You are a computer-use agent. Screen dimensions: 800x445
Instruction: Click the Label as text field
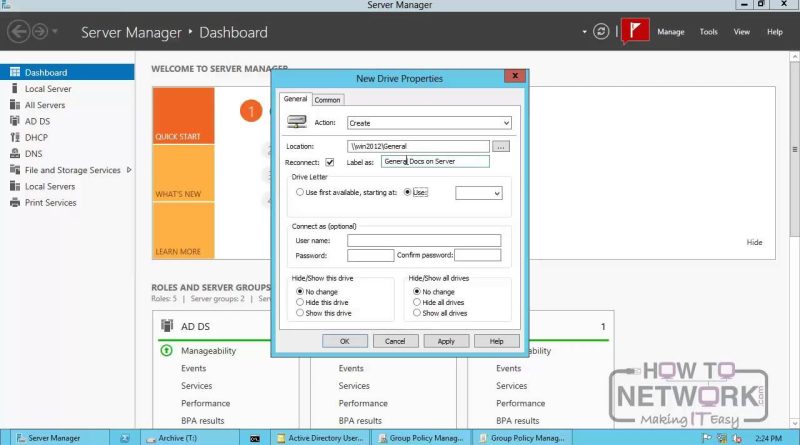[435, 161]
